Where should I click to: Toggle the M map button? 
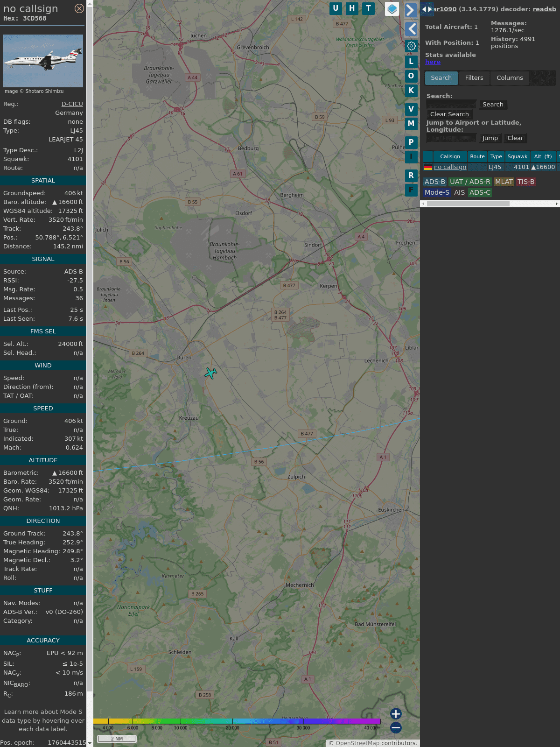pyautogui.click(x=411, y=124)
